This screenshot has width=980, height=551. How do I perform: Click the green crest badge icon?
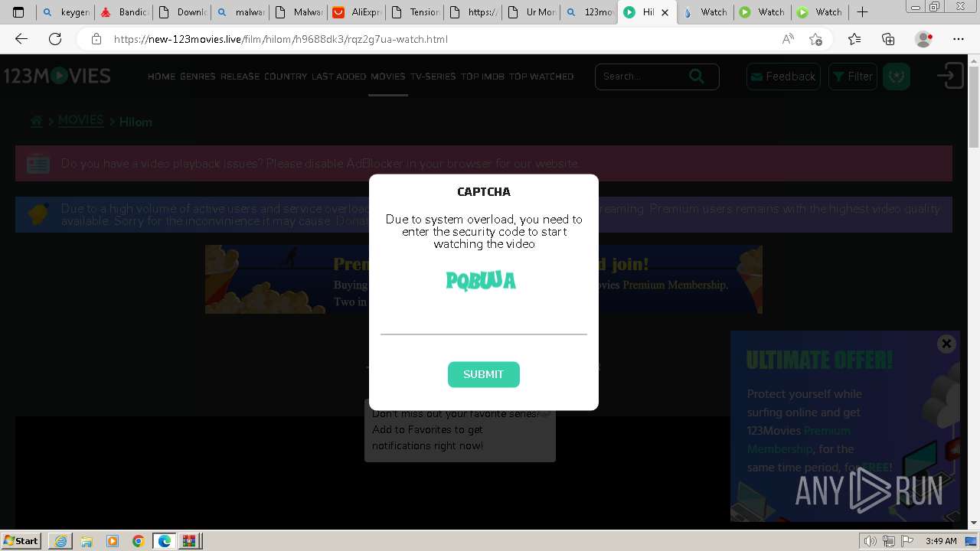897,77
